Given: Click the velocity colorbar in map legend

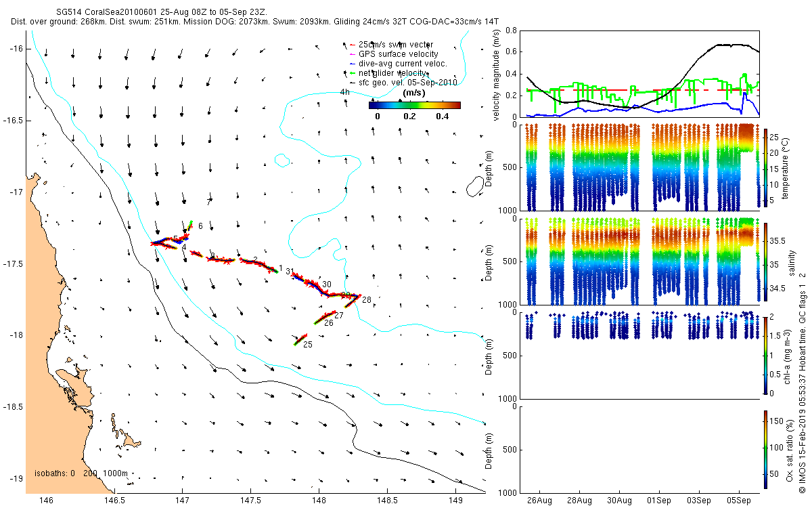Looking at the screenshot, I should [414, 105].
